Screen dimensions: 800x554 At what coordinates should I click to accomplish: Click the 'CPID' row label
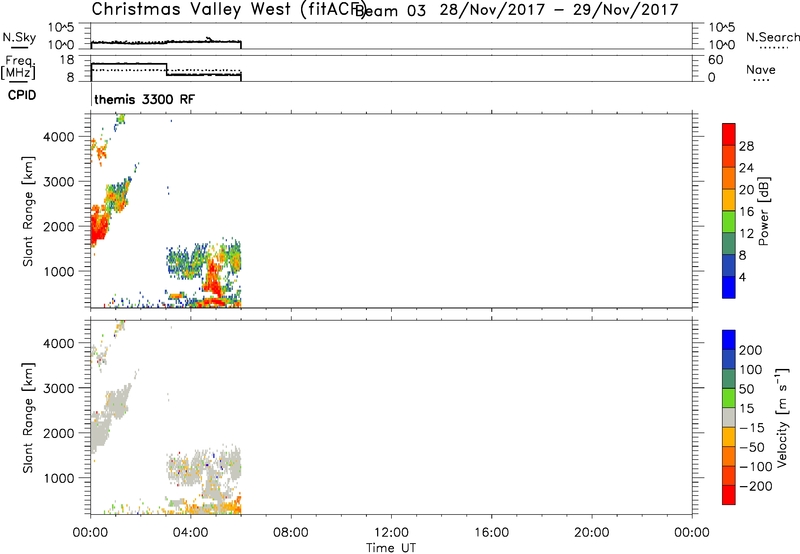point(22,95)
